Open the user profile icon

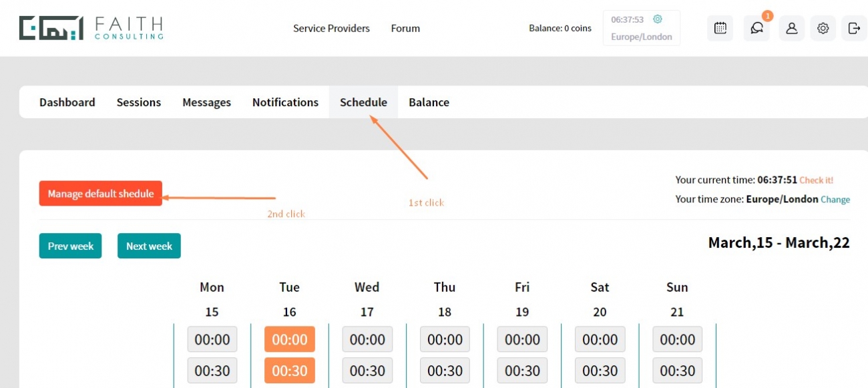791,28
